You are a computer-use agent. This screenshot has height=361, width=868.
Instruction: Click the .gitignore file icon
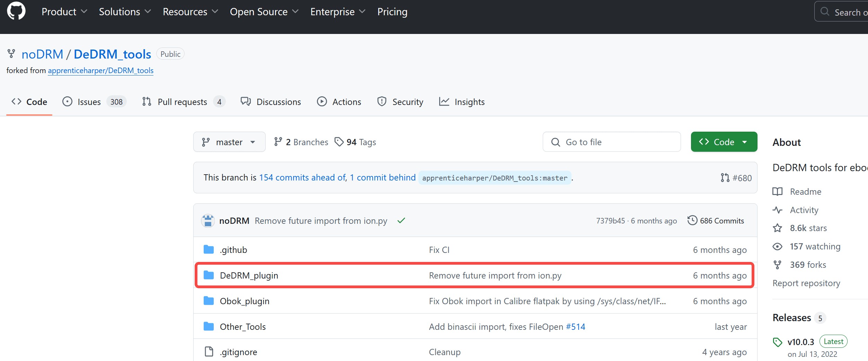coord(209,352)
